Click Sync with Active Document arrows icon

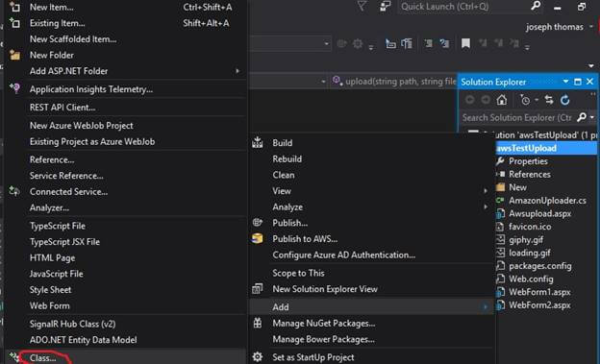[549, 100]
